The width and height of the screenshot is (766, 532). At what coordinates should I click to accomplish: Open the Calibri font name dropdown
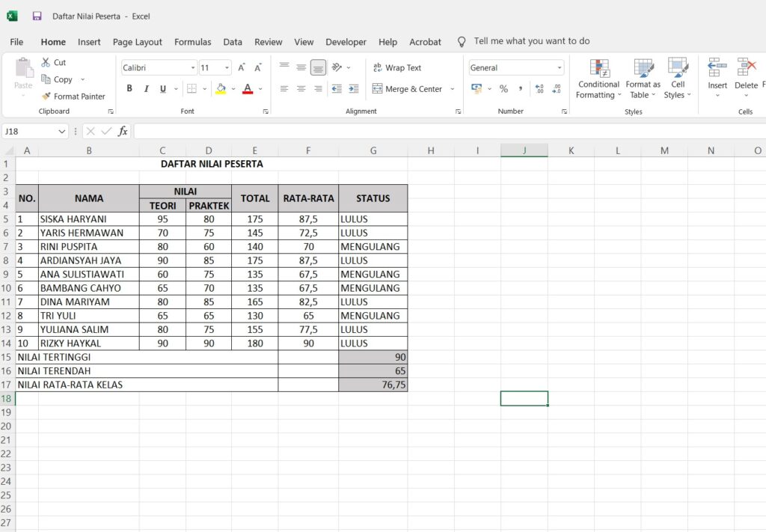(x=192, y=68)
